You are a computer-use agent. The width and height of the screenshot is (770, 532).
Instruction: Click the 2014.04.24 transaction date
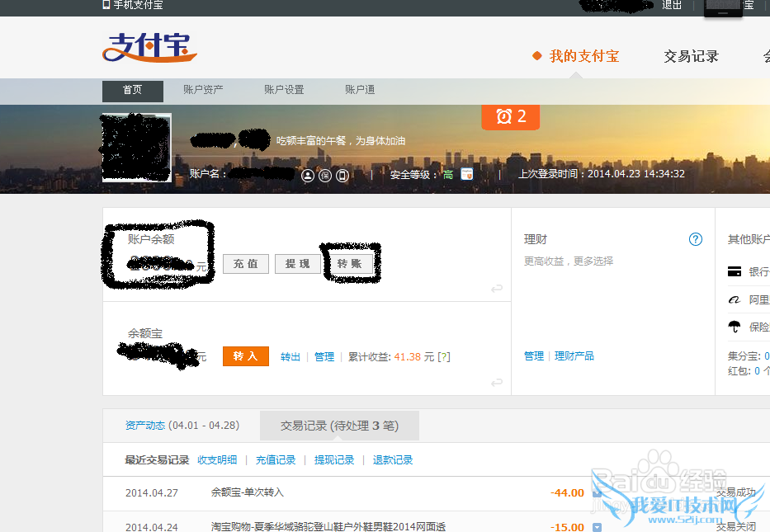coord(152,527)
